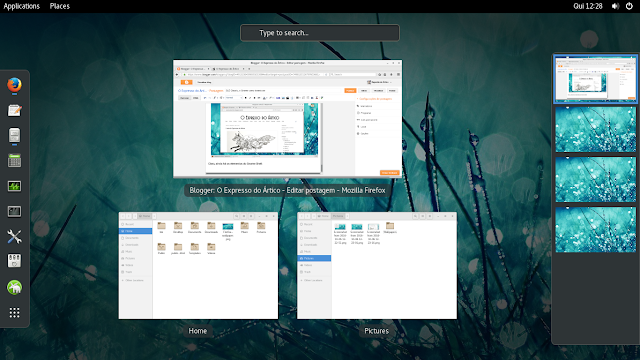This screenshot has width=640, height=360.
Task: Switch to the third workspace thumbnail
Action: (596, 180)
